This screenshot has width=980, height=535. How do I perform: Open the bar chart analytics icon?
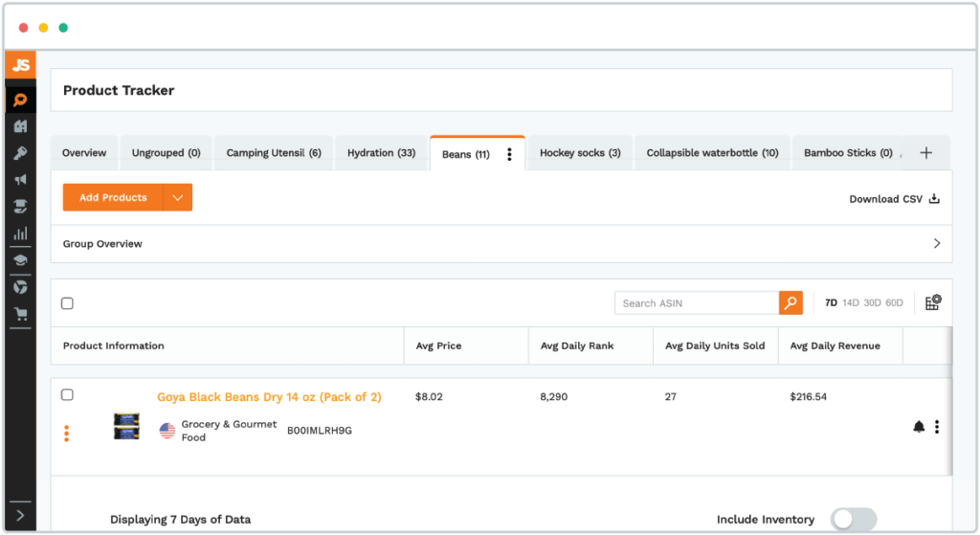(x=20, y=233)
